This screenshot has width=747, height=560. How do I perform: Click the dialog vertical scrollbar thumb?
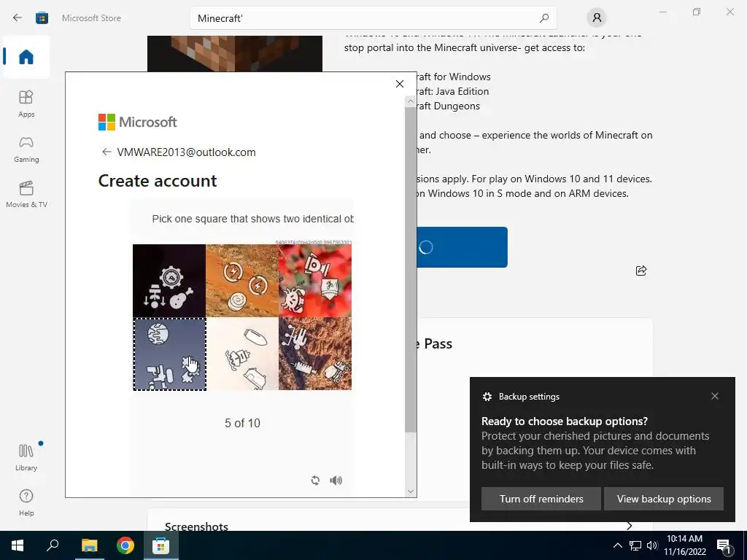(411, 270)
